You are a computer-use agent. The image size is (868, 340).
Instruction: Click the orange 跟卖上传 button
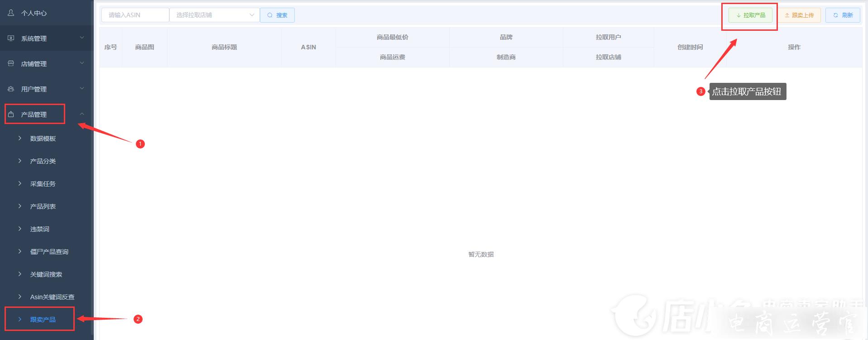[799, 15]
